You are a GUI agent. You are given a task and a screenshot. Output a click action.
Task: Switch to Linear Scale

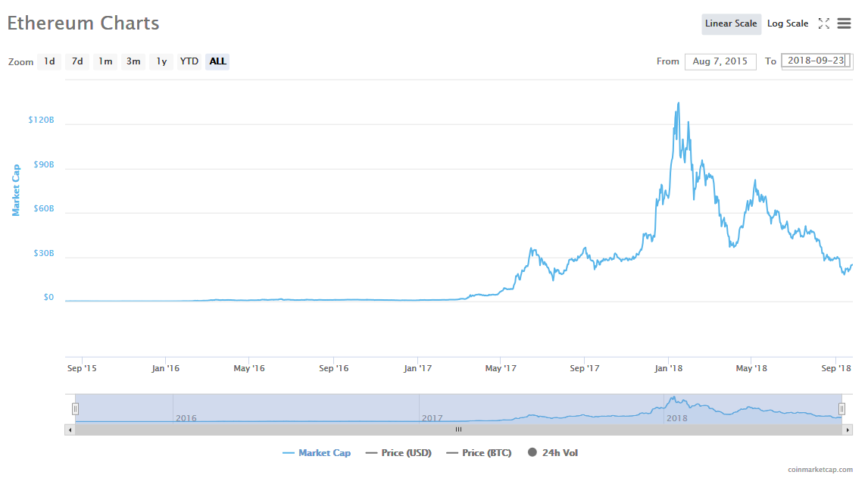coord(731,23)
